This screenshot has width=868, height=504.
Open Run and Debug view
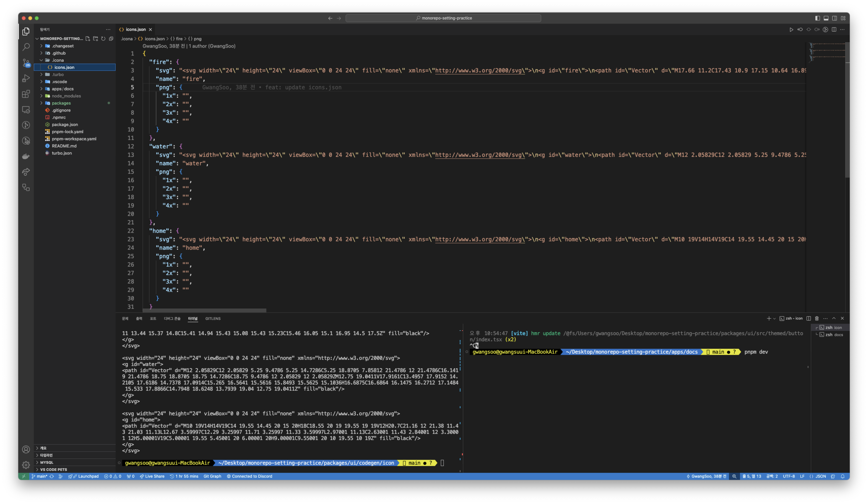[26, 78]
